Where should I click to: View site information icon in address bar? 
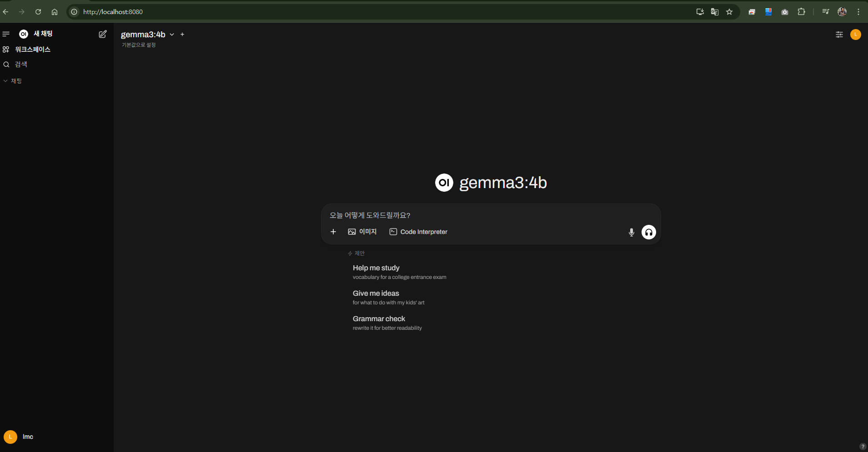point(74,12)
